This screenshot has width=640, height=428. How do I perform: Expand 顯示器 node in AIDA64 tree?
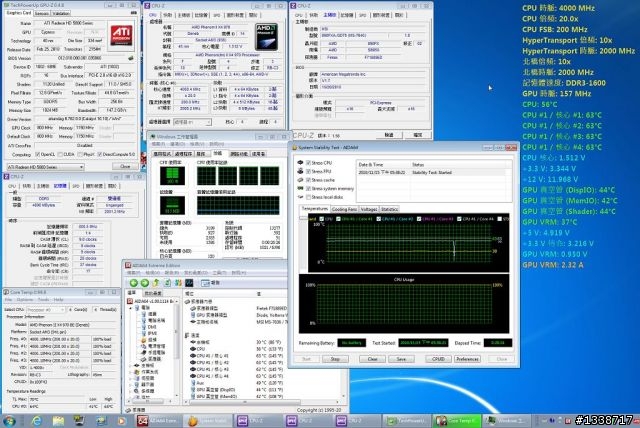pos(131,385)
